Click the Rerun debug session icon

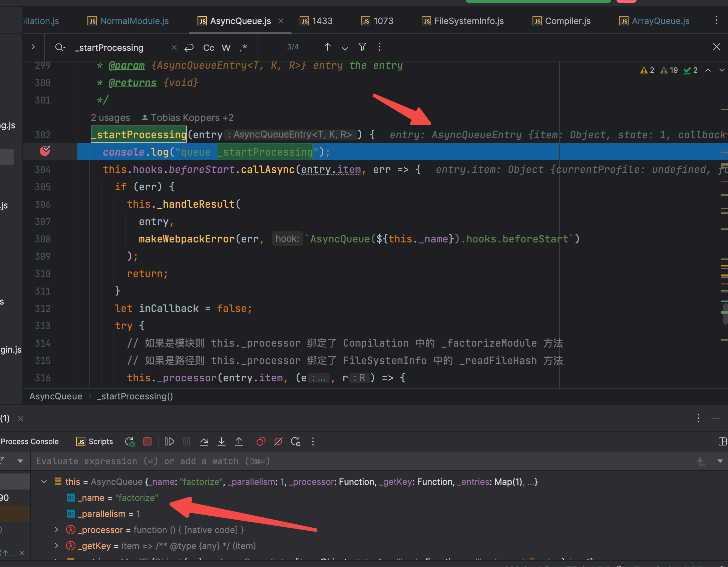coord(130,441)
